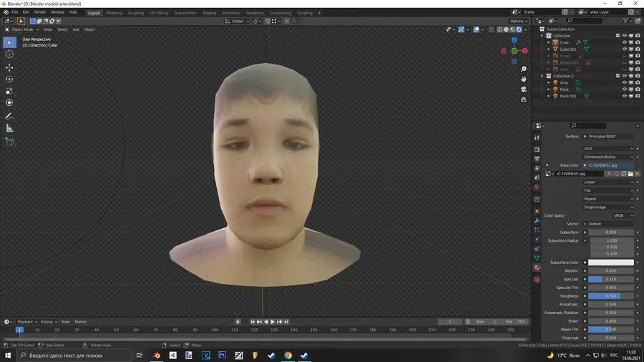Hide the Cube object via eye icon
The width and height of the screenshot is (644, 362).
tap(624, 42)
